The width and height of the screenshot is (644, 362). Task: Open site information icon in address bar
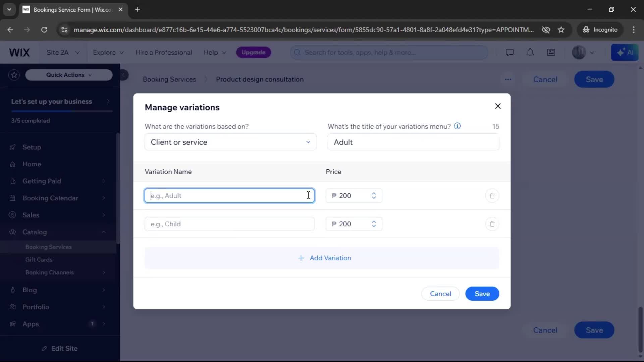coord(64,30)
